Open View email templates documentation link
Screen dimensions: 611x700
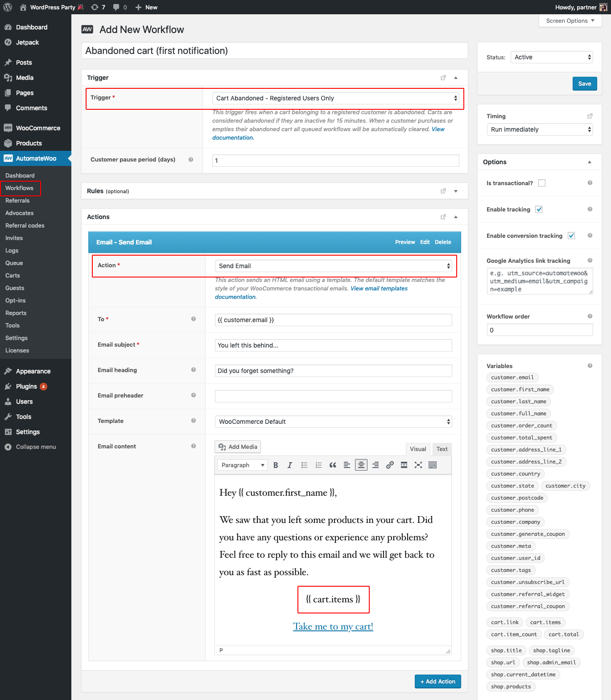[x=379, y=289]
